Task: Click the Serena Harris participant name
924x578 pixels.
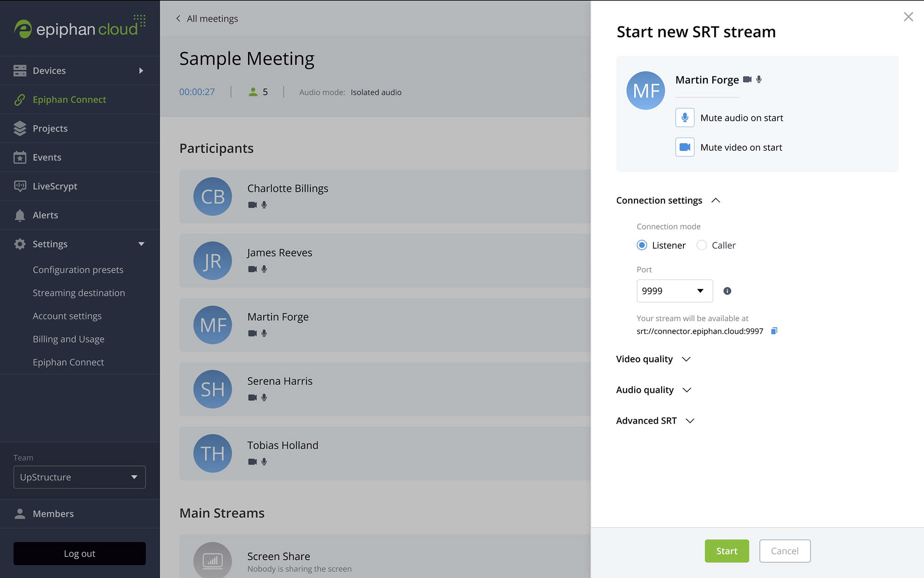Action: [280, 381]
